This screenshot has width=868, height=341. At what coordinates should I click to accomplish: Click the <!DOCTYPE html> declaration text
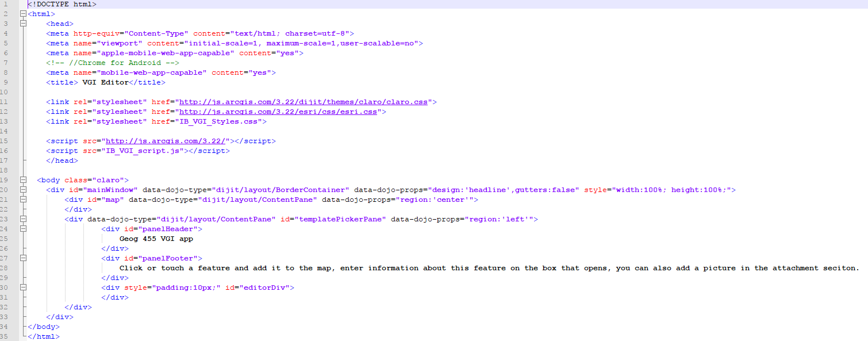pos(62,4)
